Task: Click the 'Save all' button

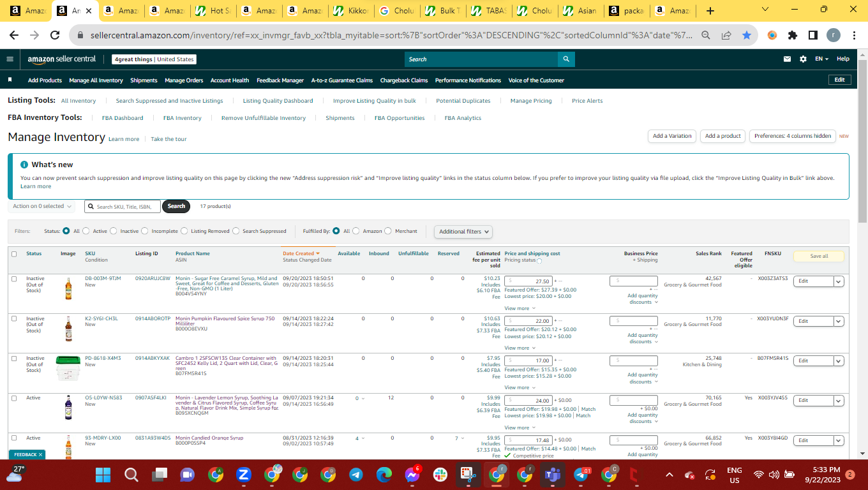Action: [819, 256]
